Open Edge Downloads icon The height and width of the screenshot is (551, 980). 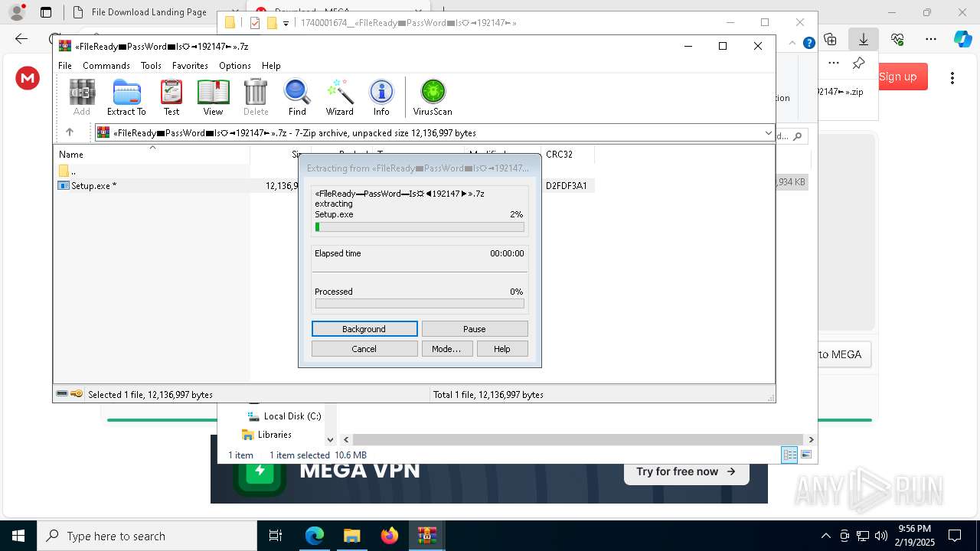pyautogui.click(x=864, y=38)
